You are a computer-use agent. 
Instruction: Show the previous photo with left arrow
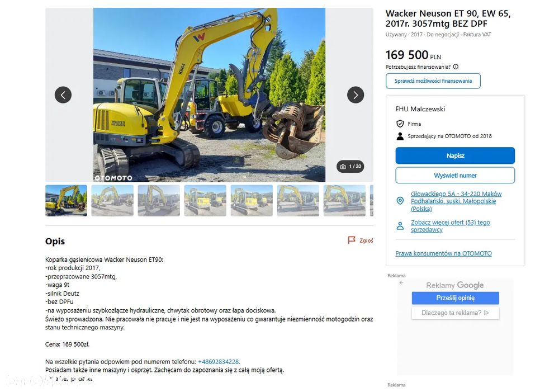pyautogui.click(x=63, y=95)
